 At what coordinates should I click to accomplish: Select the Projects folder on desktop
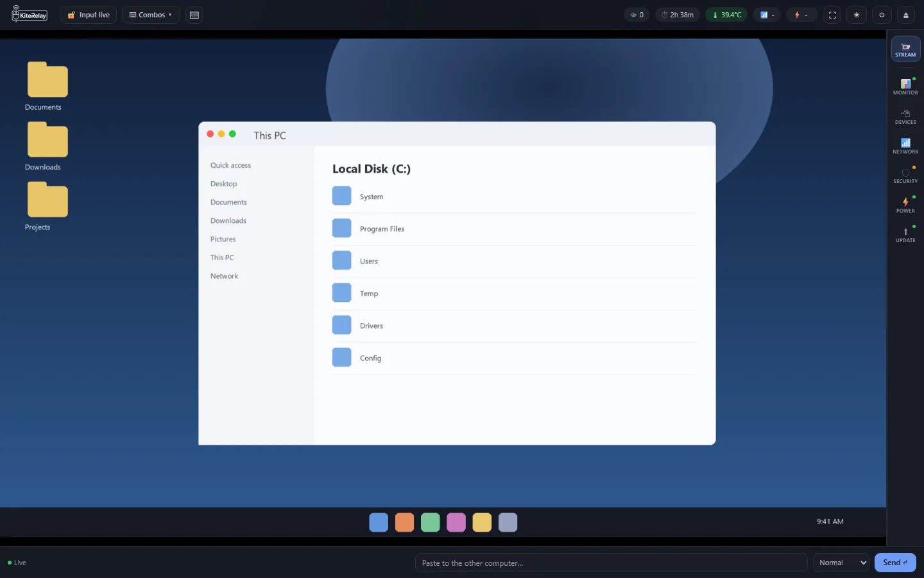(47, 200)
